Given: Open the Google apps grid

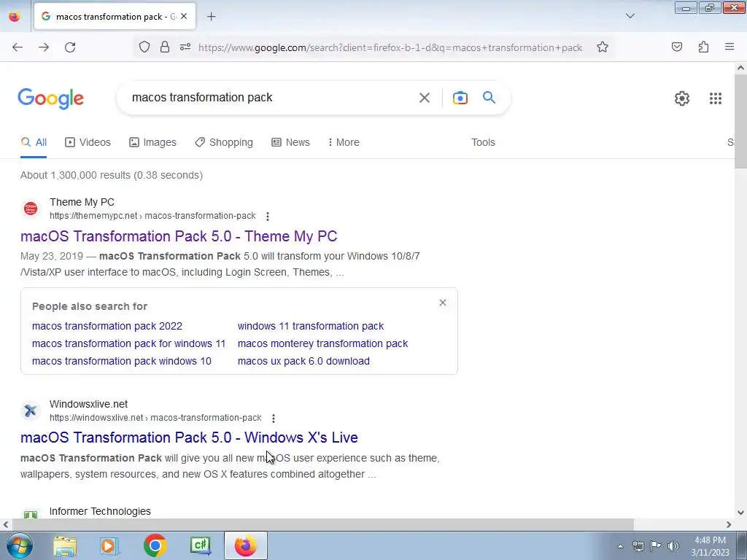Looking at the screenshot, I should (x=715, y=98).
